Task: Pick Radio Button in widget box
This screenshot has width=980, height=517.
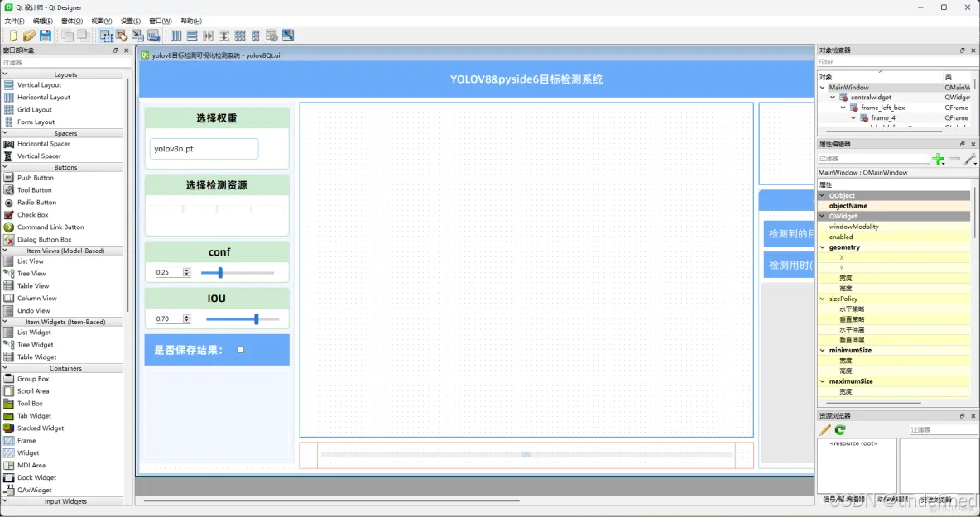Action: tap(37, 203)
